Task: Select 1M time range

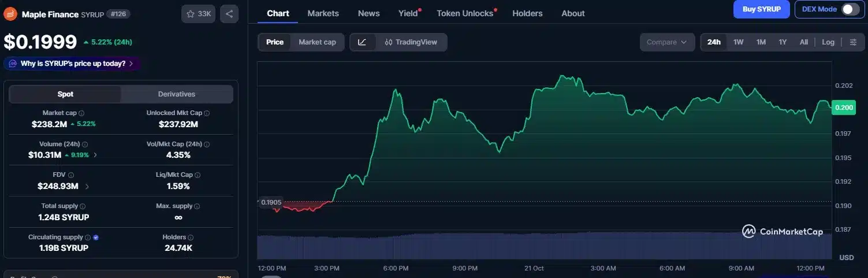Action: click(x=761, y=42)
